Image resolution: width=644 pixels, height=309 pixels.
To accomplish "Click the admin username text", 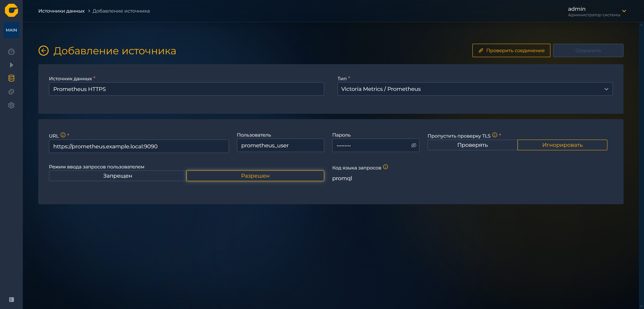I will [577, 9].
